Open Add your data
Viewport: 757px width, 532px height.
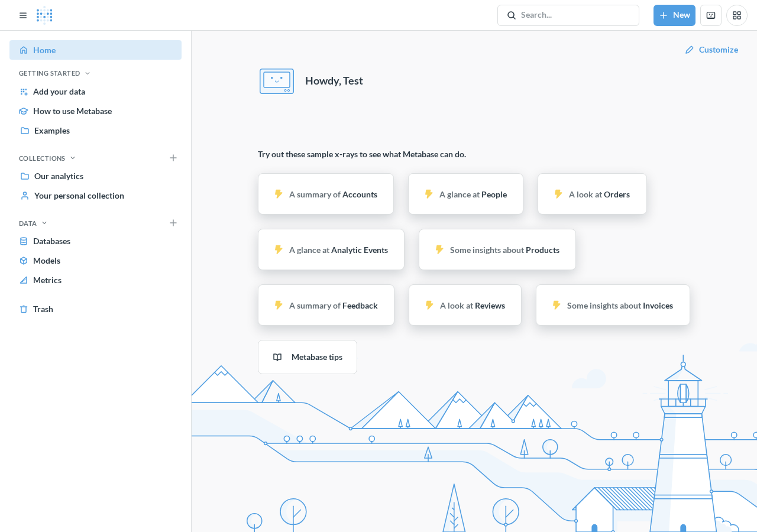[95, 92]
